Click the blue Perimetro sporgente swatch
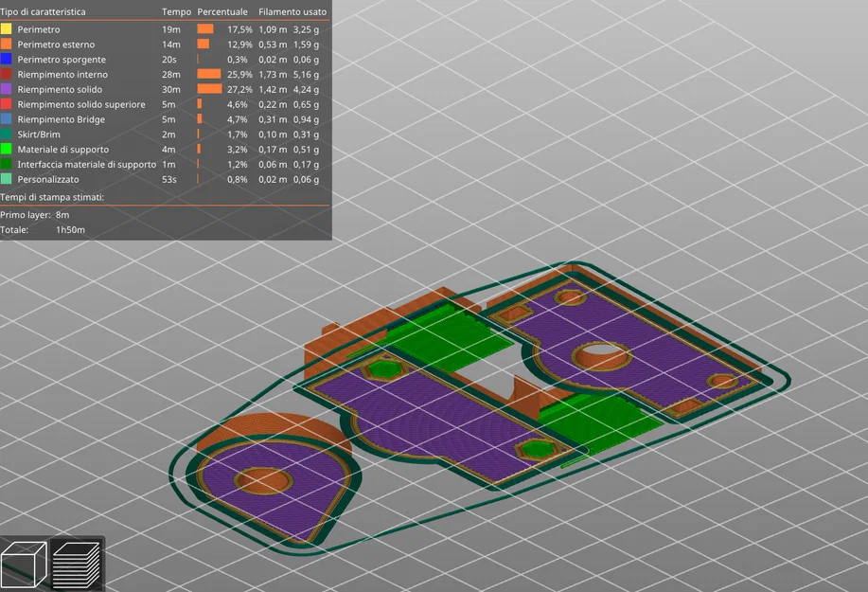This screenshot has height=592, width=868. point(6,59)
